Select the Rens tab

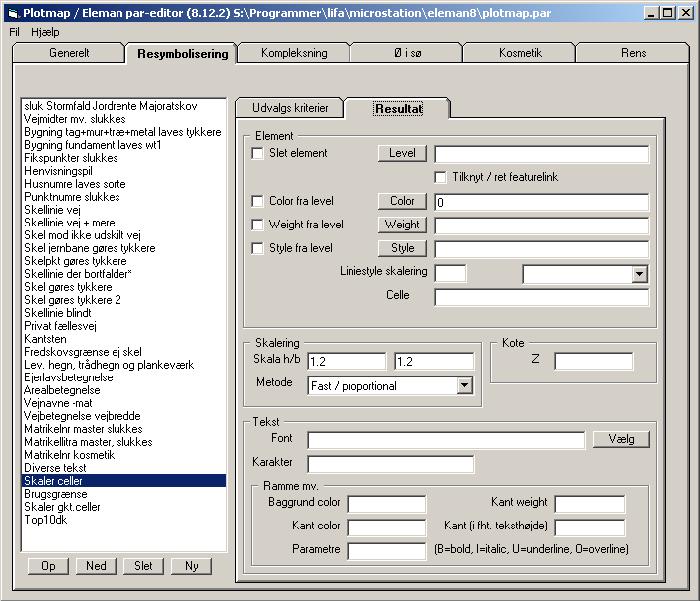pyautogui.click(x=633, y=53)
